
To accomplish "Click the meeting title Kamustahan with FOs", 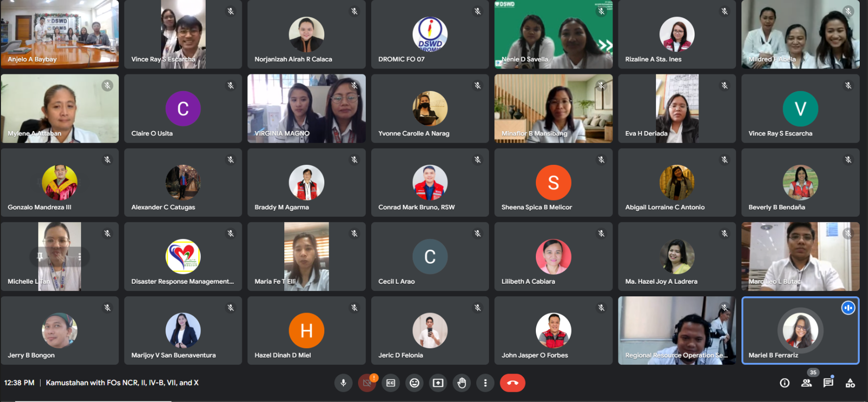I will 122,382.
